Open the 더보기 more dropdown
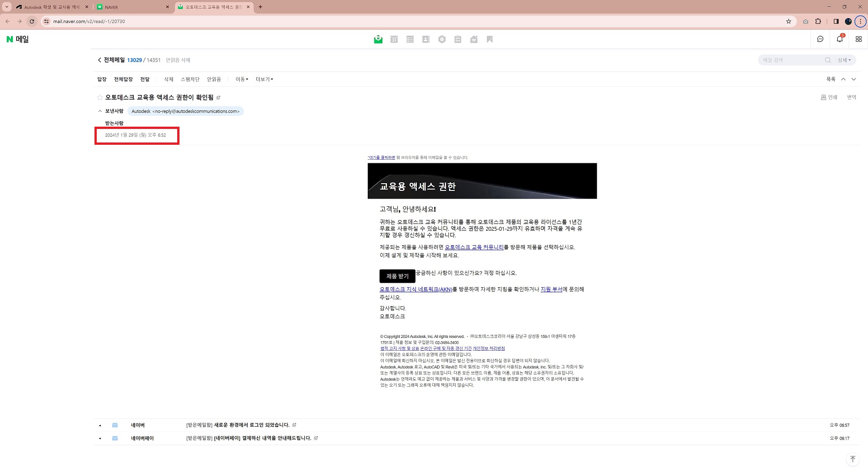868x475 pixels. pos(264,79)
